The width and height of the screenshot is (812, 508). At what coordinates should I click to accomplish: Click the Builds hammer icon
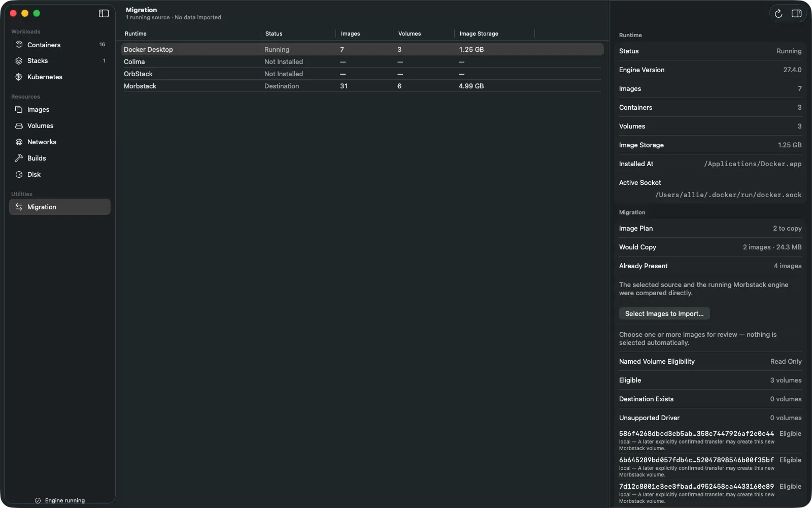coord(19,158)
